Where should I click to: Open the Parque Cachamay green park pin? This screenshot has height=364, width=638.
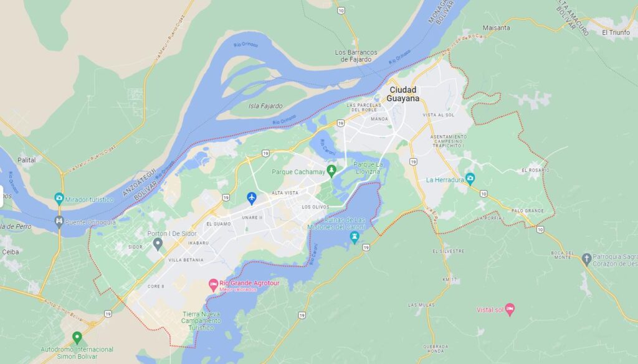[331, 171]
